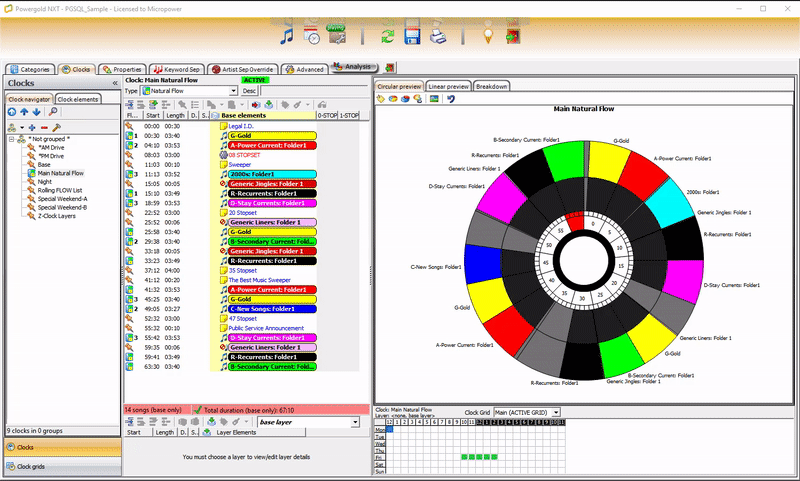Open the base layer dropdown
Viewport: 800px width, 481px height.
coord(356,423)
